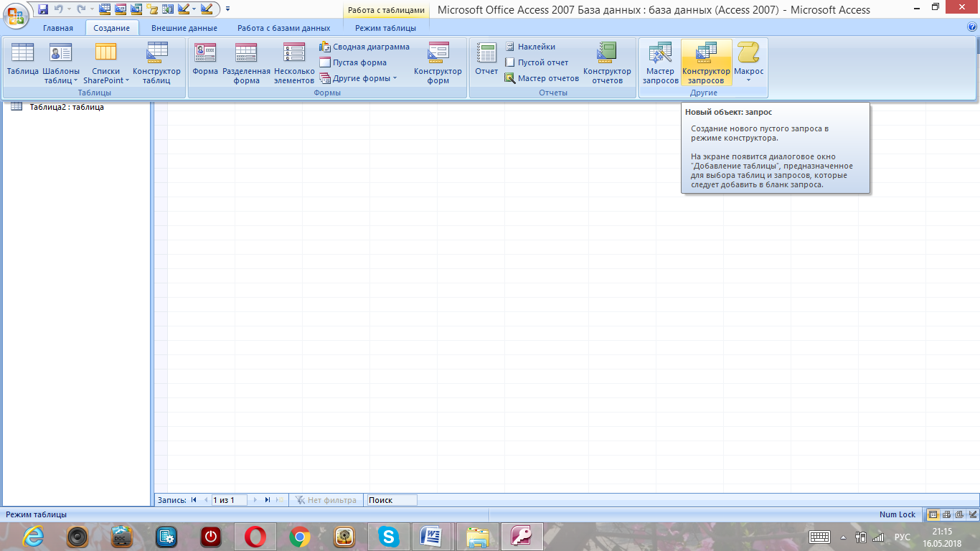Undo the last action in Quick Access
This screenshot has width=980, height=551.
pos(60,9)
